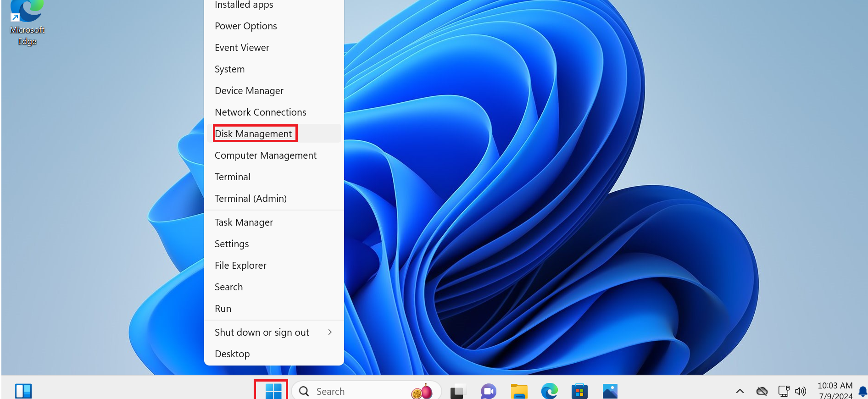Screen dimensions: 868x399
Task: Click the Windows Start button
Action: pyautogui.click(x=273, y=391)
